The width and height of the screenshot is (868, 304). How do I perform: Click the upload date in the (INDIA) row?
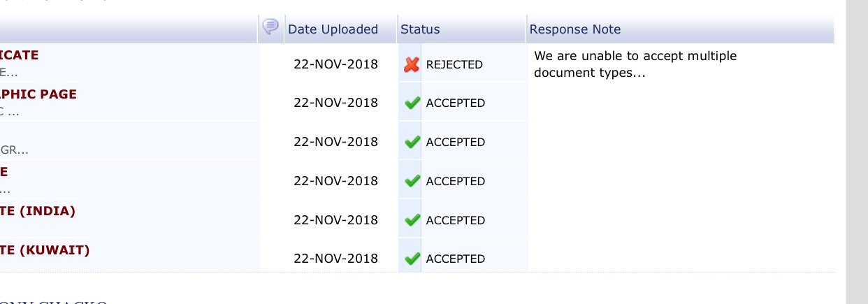click(335, 220)
